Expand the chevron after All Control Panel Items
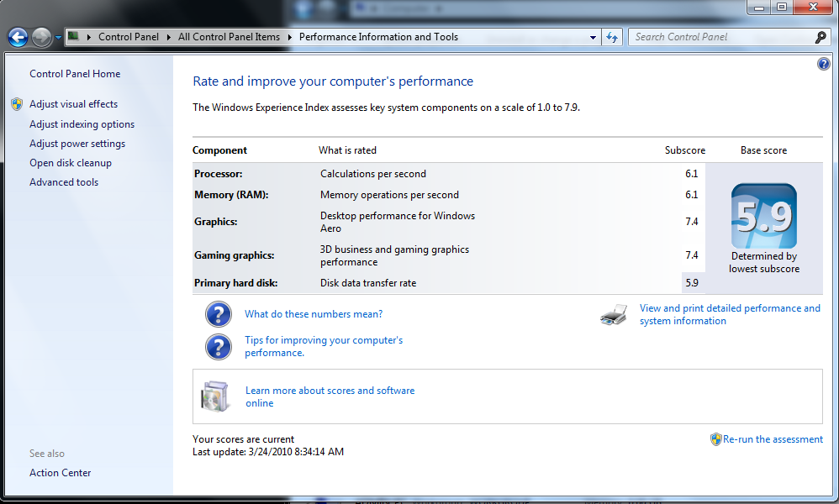Screen dimensions: 839x504 [289, 38]
